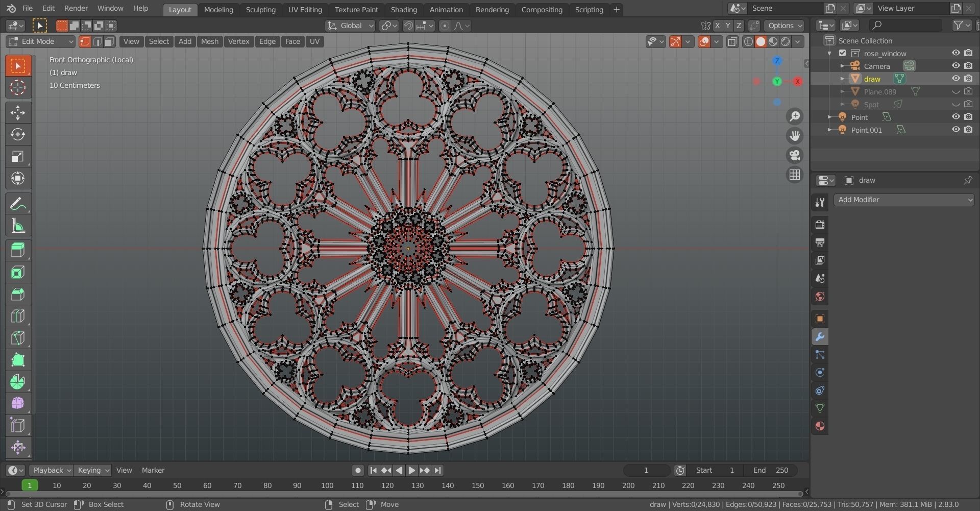Click the Pan view hand icon
This screenshot has width=980, height=511.
795,136
